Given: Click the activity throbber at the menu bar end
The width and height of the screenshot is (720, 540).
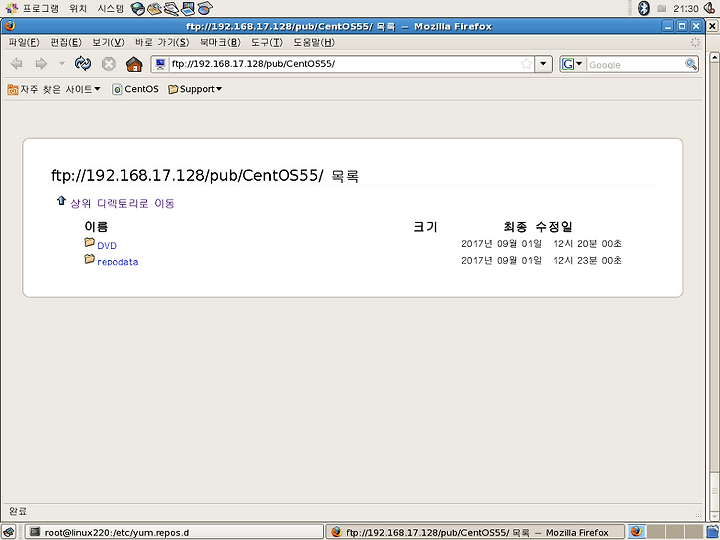Looking at the screenshot, I should [695, 42].
